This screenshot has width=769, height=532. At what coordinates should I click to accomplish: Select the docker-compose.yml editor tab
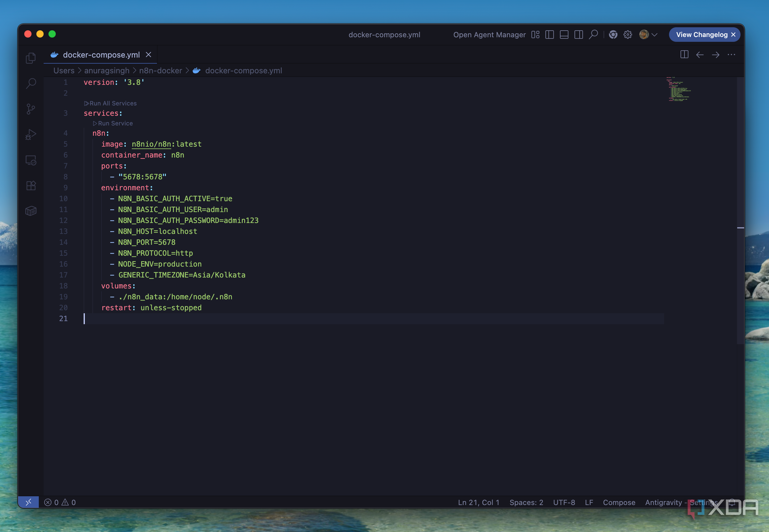[101, 55]
